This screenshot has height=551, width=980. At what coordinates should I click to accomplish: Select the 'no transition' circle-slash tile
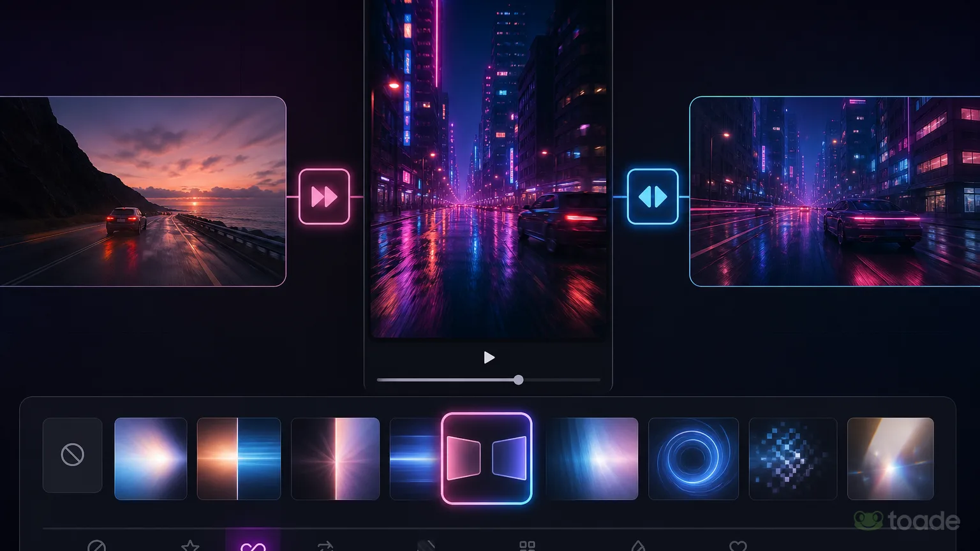(72, 455)
